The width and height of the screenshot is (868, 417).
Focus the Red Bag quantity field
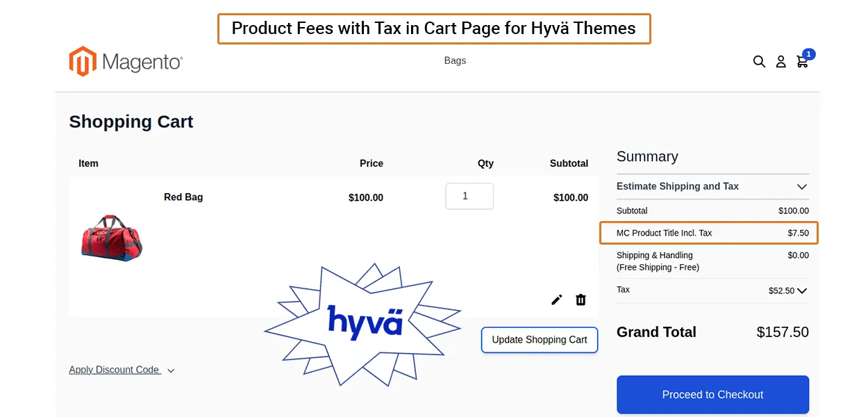[x=469, y=196]
